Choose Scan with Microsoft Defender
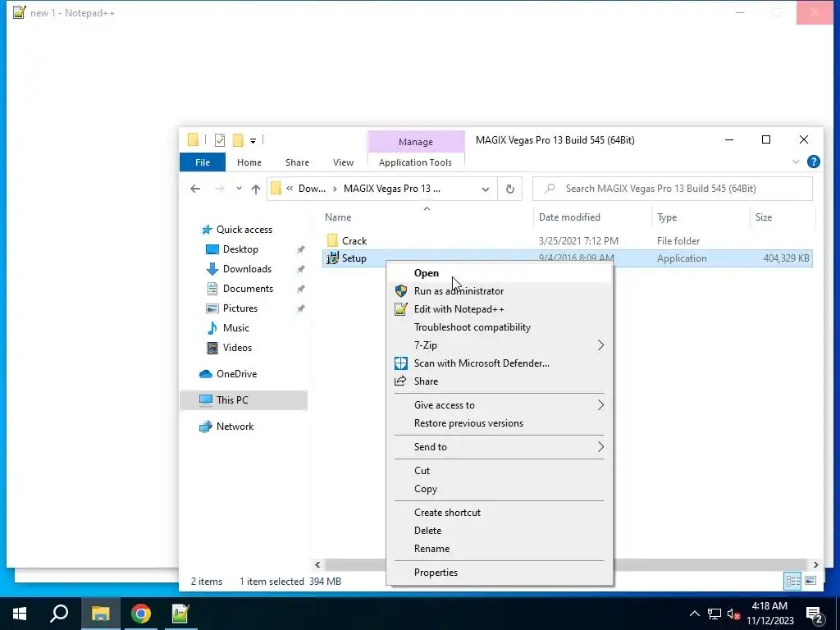Viewport: 840px width, 630px height. (500, 363)
